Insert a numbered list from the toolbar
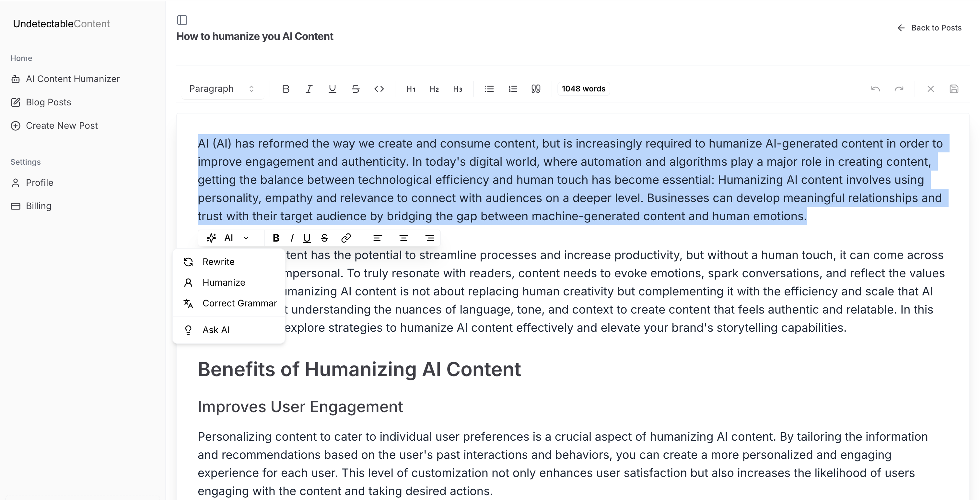The image size is (980, 500). [x=512, y=89]
